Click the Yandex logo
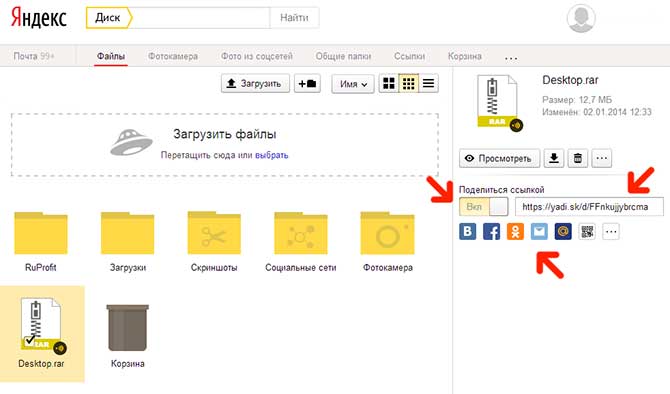 tap(38, 18)
